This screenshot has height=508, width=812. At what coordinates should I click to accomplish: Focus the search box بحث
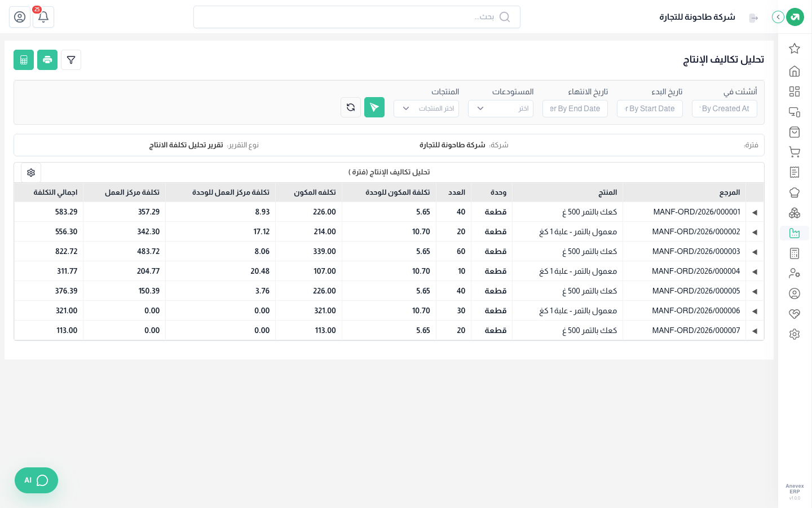pyautogui.click(x=357, y=17)
